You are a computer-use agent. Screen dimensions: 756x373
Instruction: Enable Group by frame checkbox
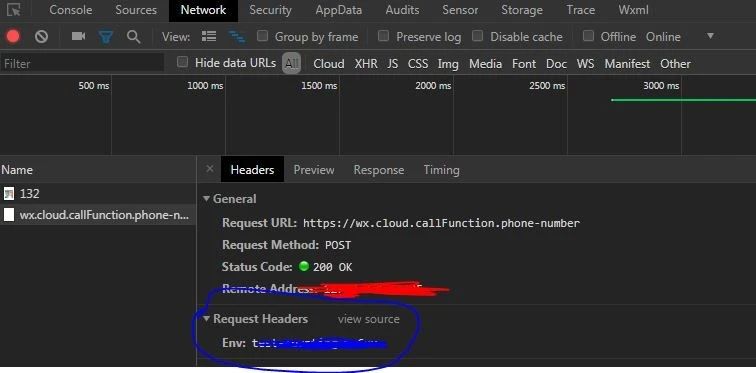click(x=262, y=36)
